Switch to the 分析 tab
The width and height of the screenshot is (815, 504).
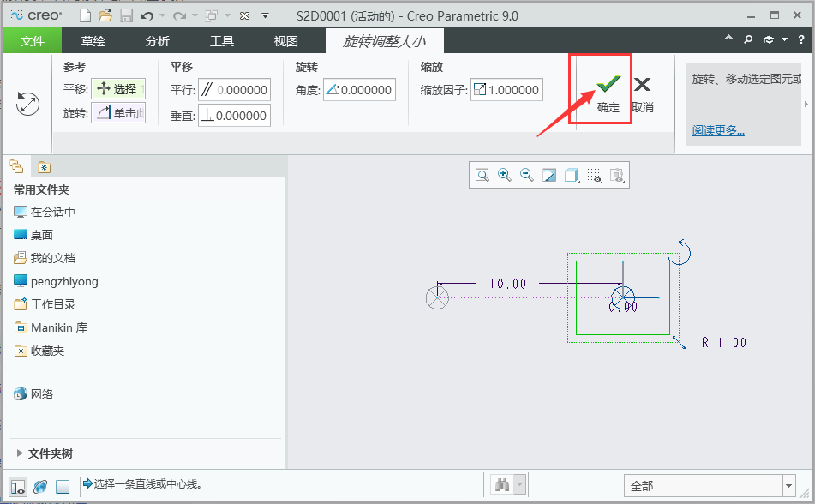(x=158, y=40)
